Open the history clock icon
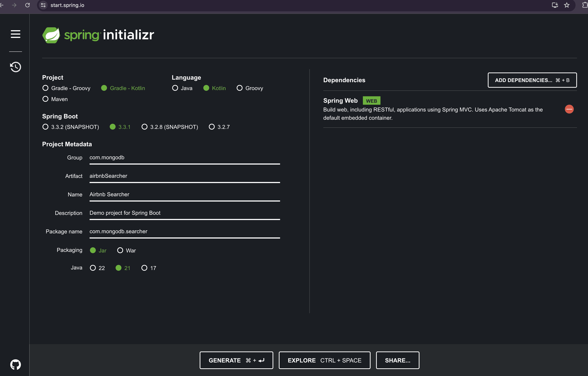The image size is (588, 376). (15, 67)
